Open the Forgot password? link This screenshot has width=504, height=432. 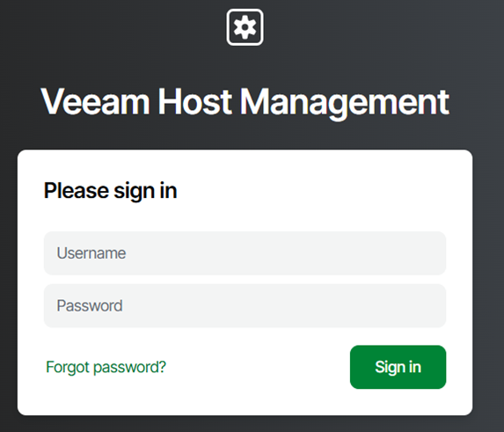point(106,367)
